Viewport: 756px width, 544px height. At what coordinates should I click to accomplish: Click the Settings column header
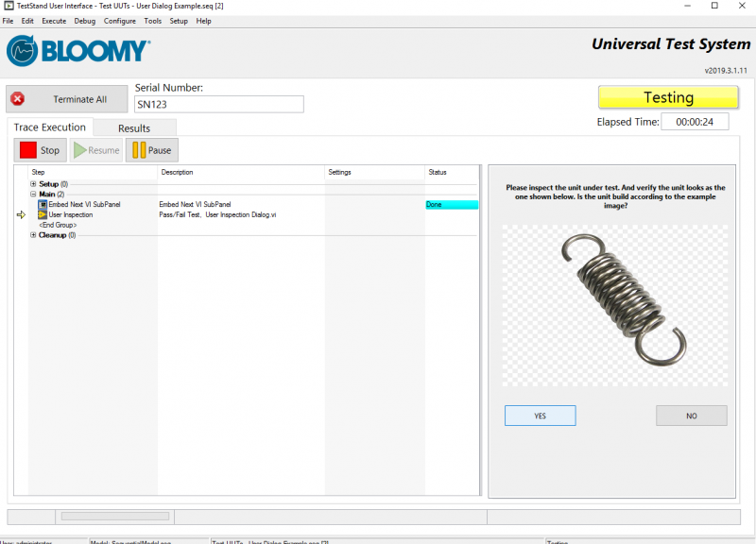(x=340, y=172)
